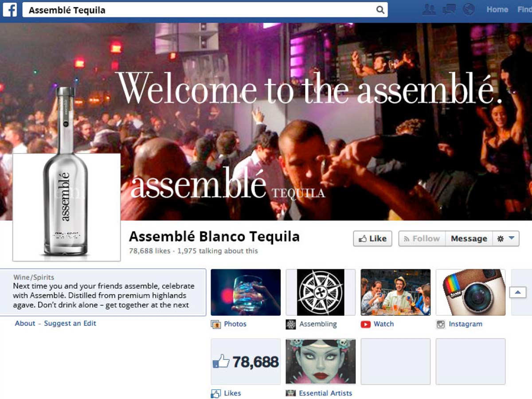Click the Assemblé Tequila search field

[x=205, y=10]
